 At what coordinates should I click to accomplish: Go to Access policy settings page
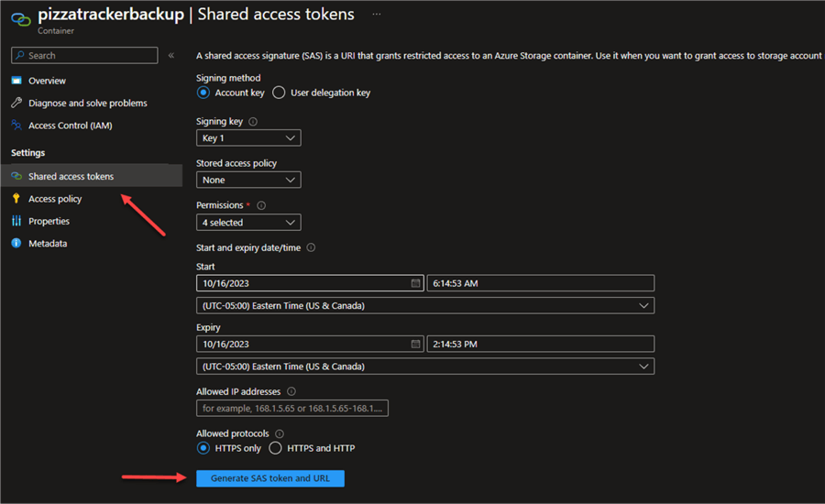point(55,199)
